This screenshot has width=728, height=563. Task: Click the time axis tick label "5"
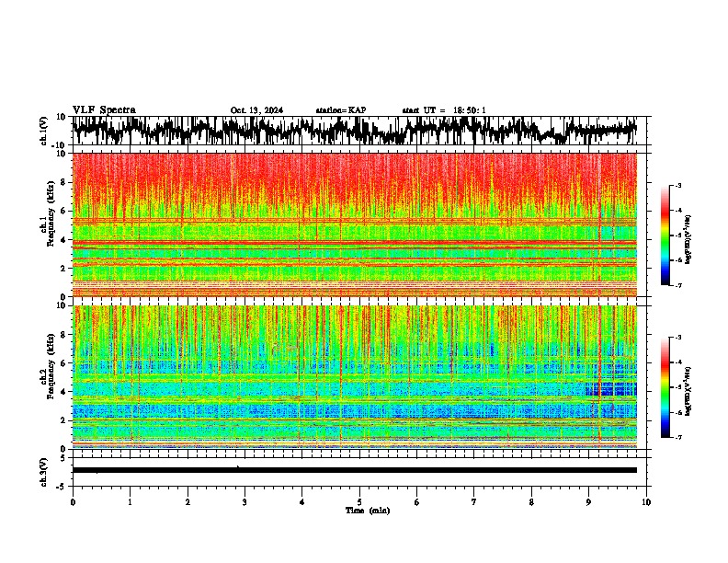[359, 502]
